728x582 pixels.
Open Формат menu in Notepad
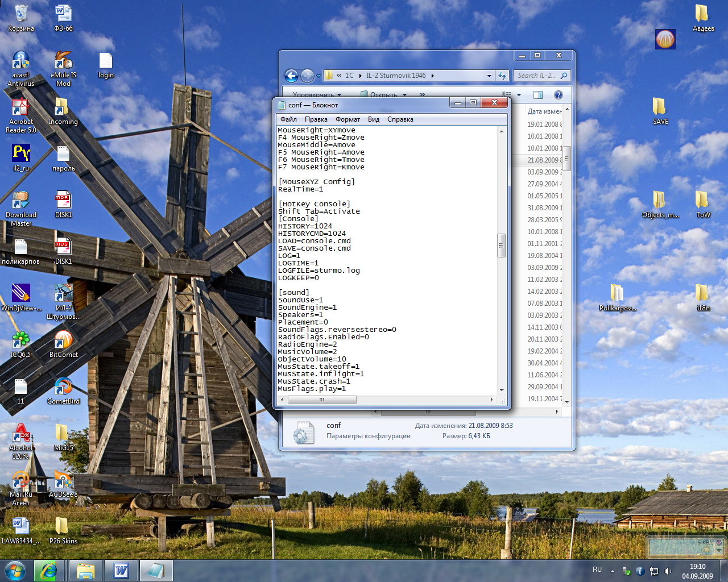pyautogui.click(x=348, y=119)
